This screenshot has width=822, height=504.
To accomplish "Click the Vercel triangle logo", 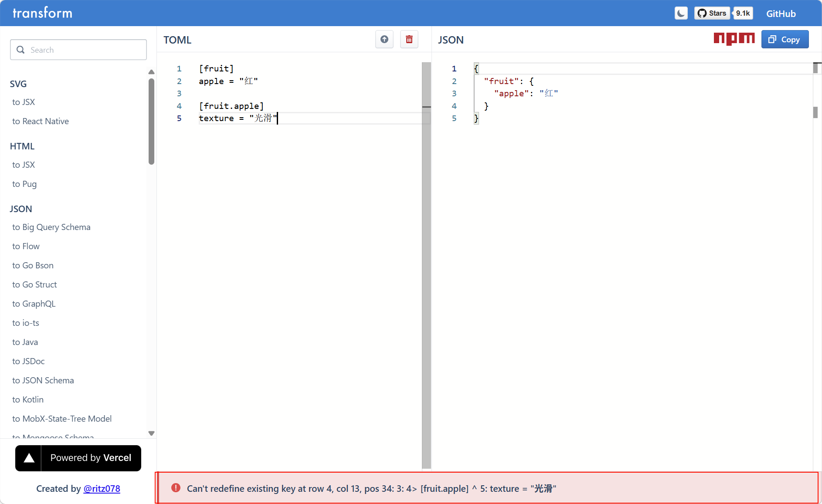I will point(29,458).
